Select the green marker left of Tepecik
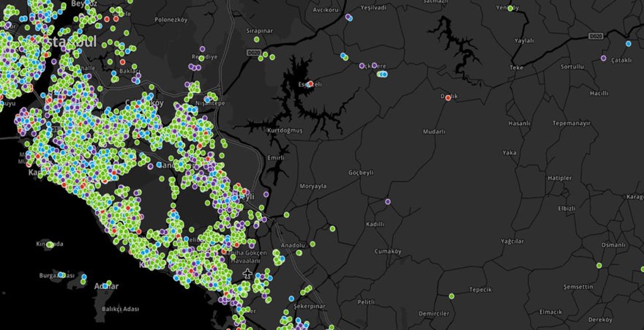Screen dimensions: 644x330 [452, 296]
